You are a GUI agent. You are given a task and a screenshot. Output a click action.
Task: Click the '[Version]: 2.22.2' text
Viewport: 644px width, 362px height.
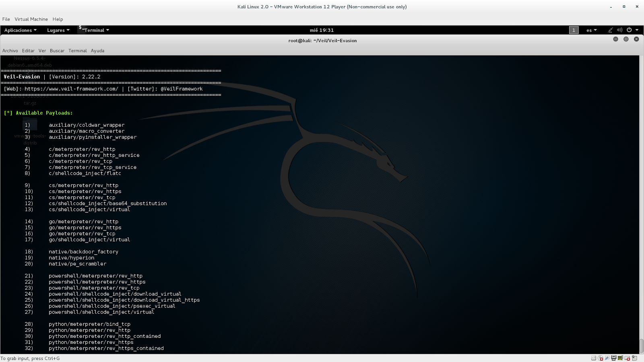75,77
